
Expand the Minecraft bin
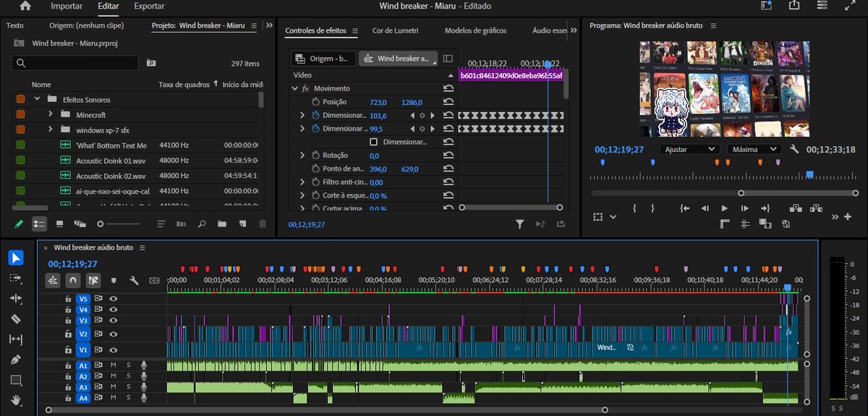(51, 114)
